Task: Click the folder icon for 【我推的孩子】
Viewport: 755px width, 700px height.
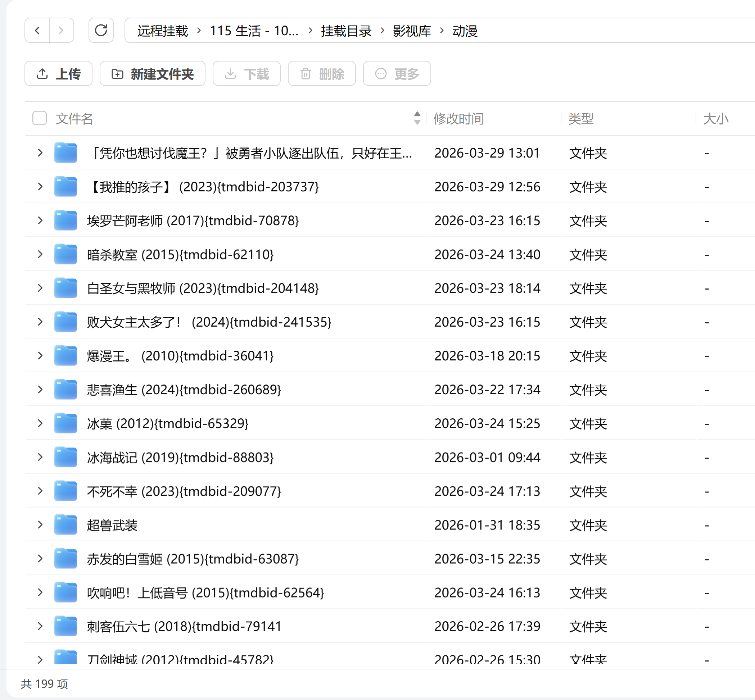Action: [x=65, y=186]
